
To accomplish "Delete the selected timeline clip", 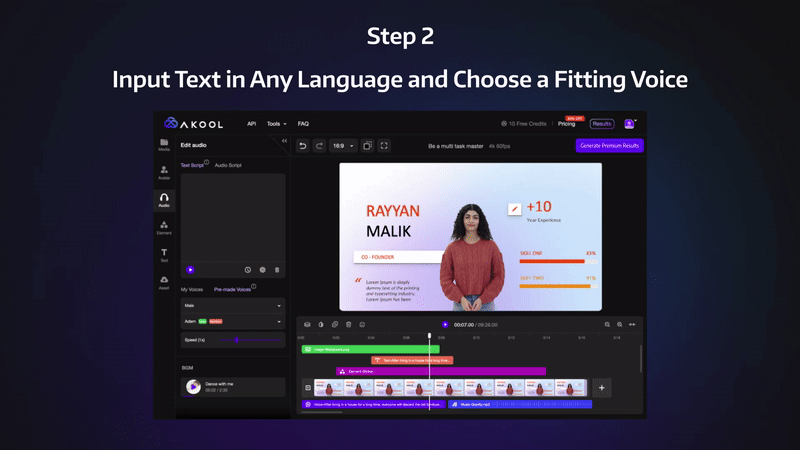I will (x=348, y=324).
